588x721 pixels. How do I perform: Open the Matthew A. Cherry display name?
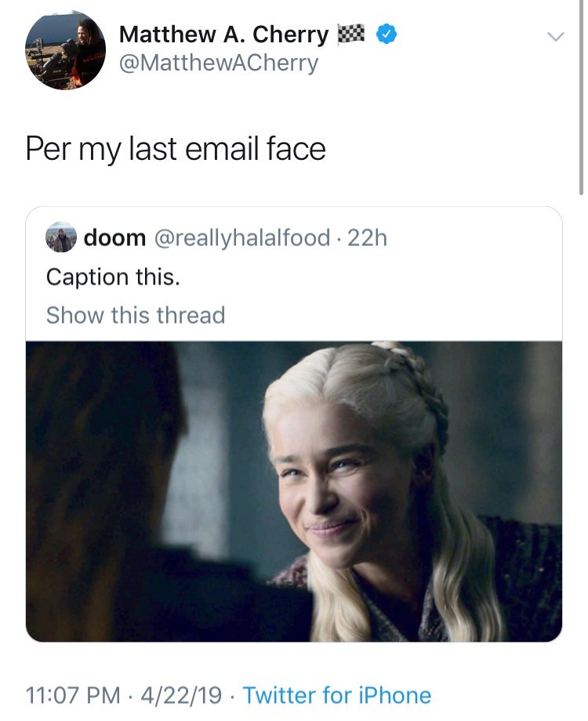(x=223, y=34)
